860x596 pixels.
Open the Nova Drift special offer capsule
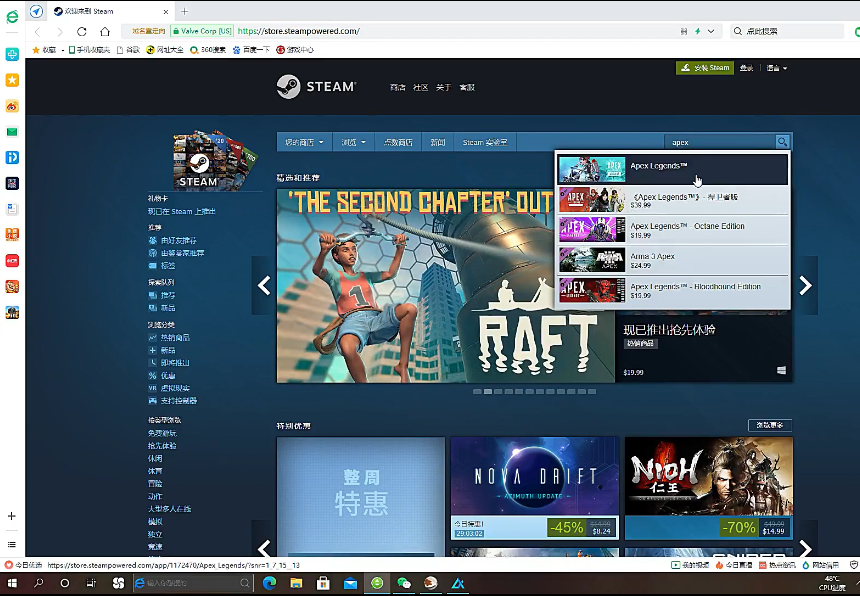pyautogui.click(x=534, y=488)
